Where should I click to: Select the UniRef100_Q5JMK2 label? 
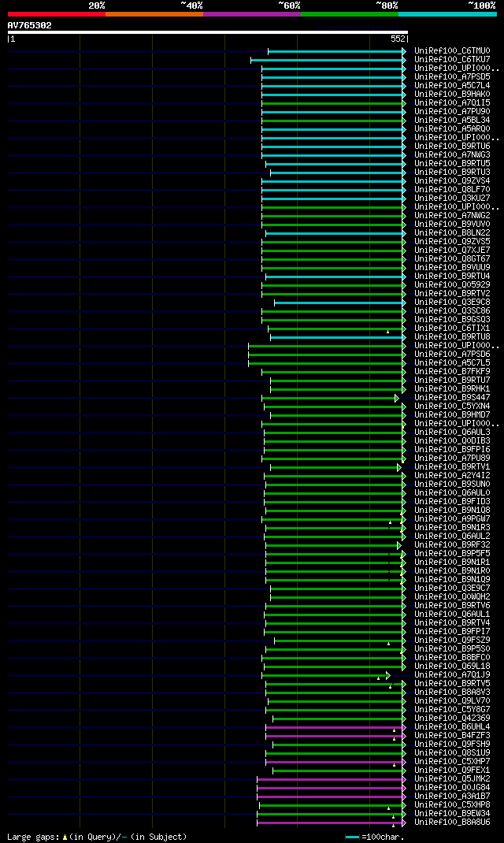coord(452,778)
